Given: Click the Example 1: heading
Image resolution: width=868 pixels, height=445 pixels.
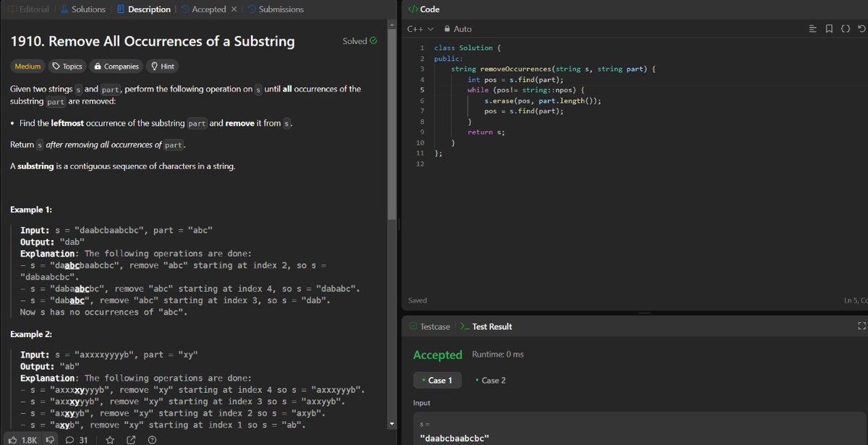Looking at the screenshot, I should point(31,210).
